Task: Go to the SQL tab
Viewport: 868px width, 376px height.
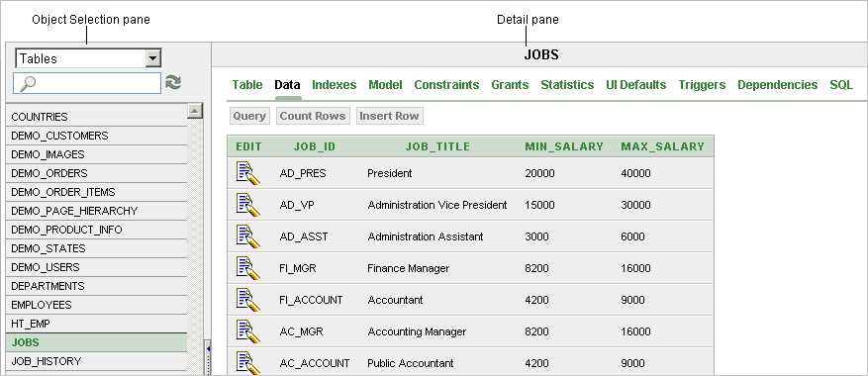Action: [841, 85]
